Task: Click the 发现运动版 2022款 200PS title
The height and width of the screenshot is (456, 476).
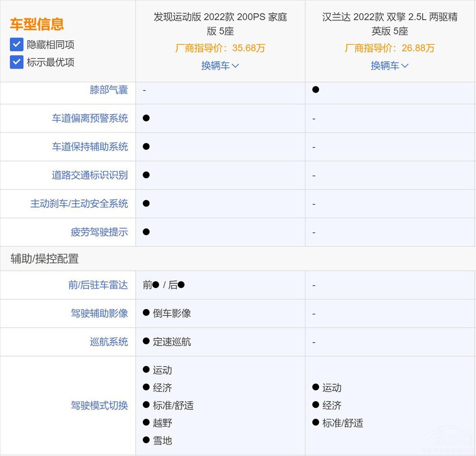Action: 220,24
